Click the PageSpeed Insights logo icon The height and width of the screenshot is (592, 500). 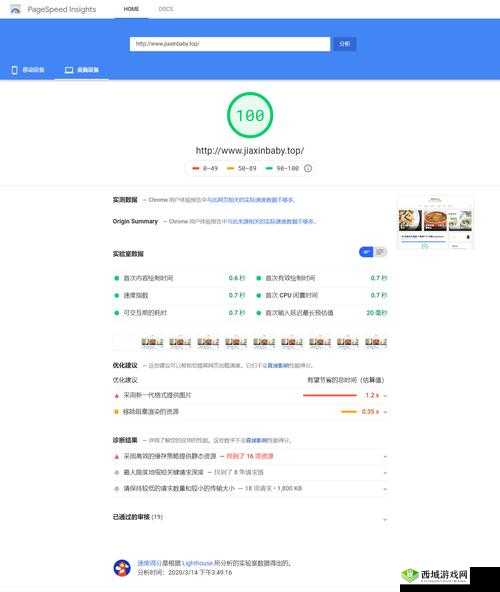point(15,9)
